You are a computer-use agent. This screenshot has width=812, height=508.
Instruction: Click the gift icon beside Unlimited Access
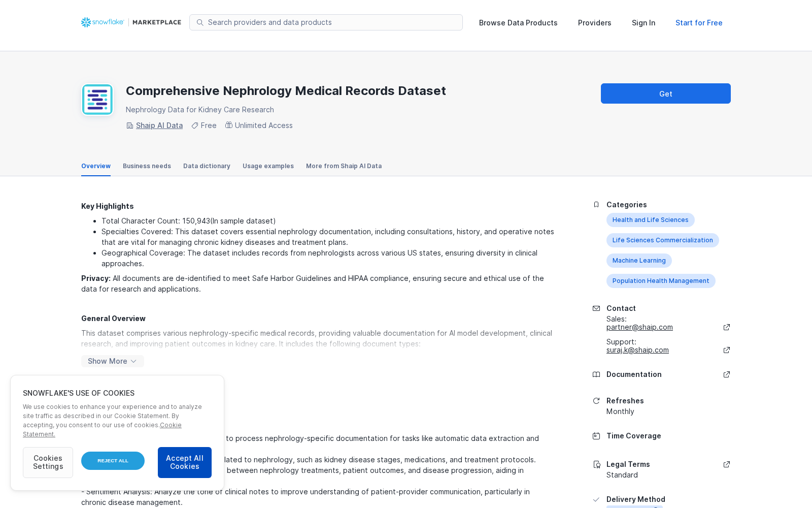tap(229, 125)
